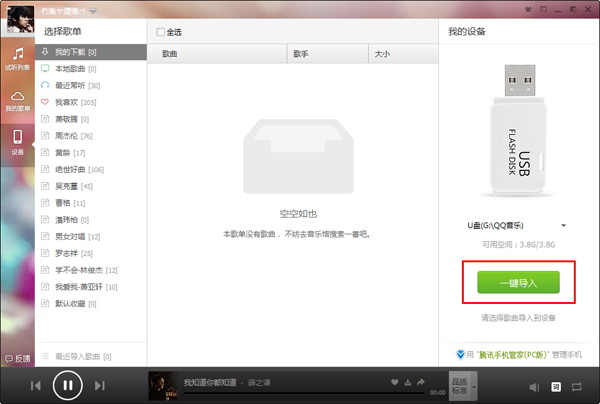Select 我的下载 [0] playlist
600x404 pixels.
[x=91, y=52]
